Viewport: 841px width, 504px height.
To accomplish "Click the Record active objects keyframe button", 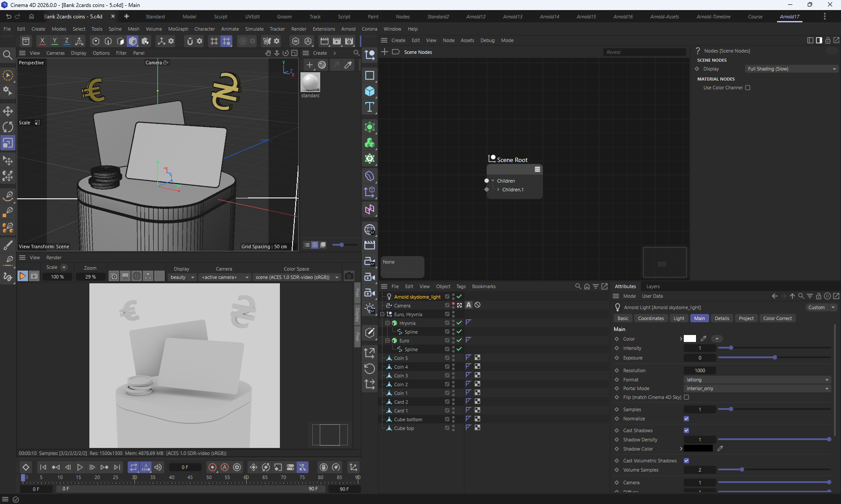I will pos(212,467).
